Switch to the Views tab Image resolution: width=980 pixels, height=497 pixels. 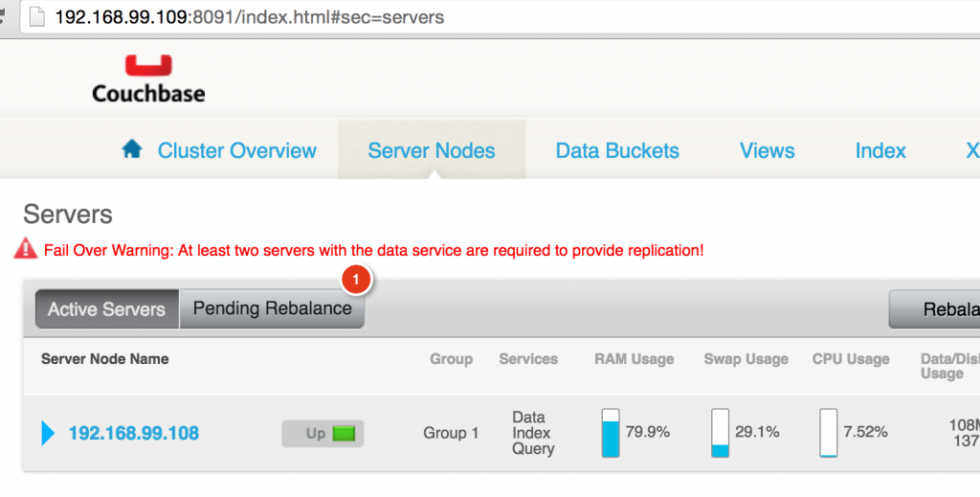tap(767, 150)
